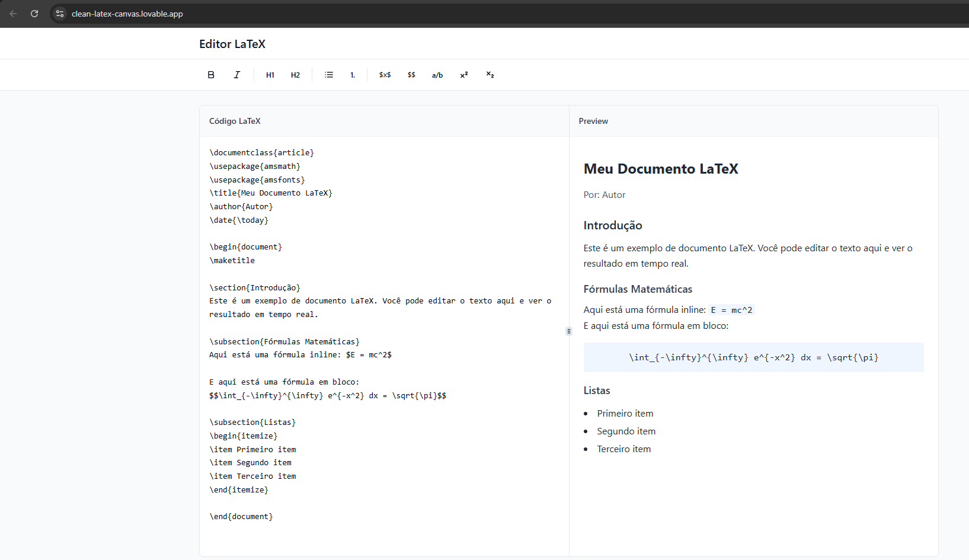Click the \title{Meu Documento LaTeX} line
The height and width of the screenshot is (560, 969).
pyautogui.click(x=271, y=193)
